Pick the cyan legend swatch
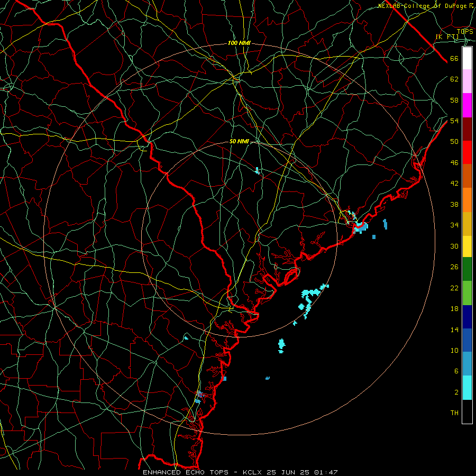Image resolution: width=476 pixels, height=476 pixels. [x=467, y=388]
